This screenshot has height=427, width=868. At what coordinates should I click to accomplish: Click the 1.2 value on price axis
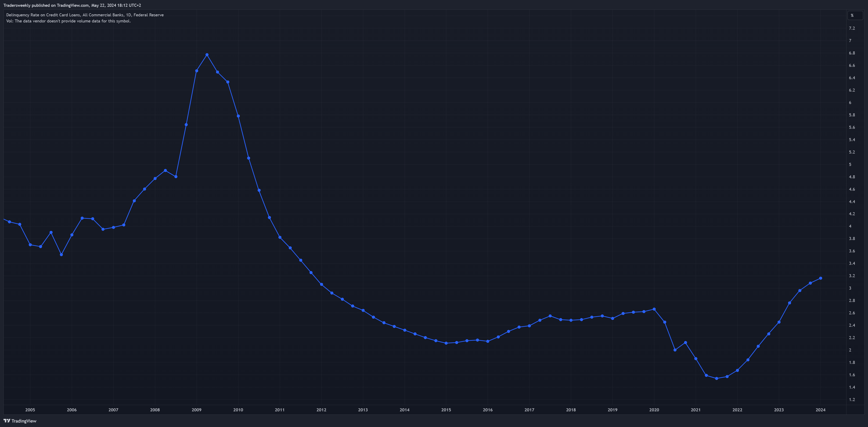point(852,400)
